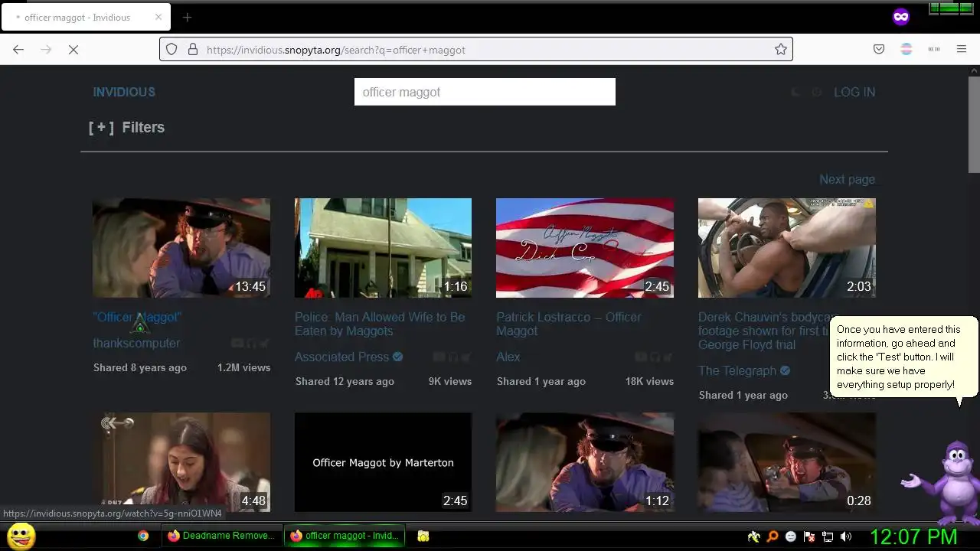Open the network tray icon
The image size is (980, 551).
coord(828,536)
